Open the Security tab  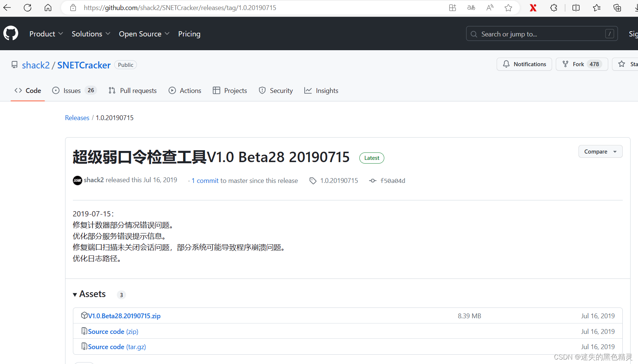[x=276, y=91]
